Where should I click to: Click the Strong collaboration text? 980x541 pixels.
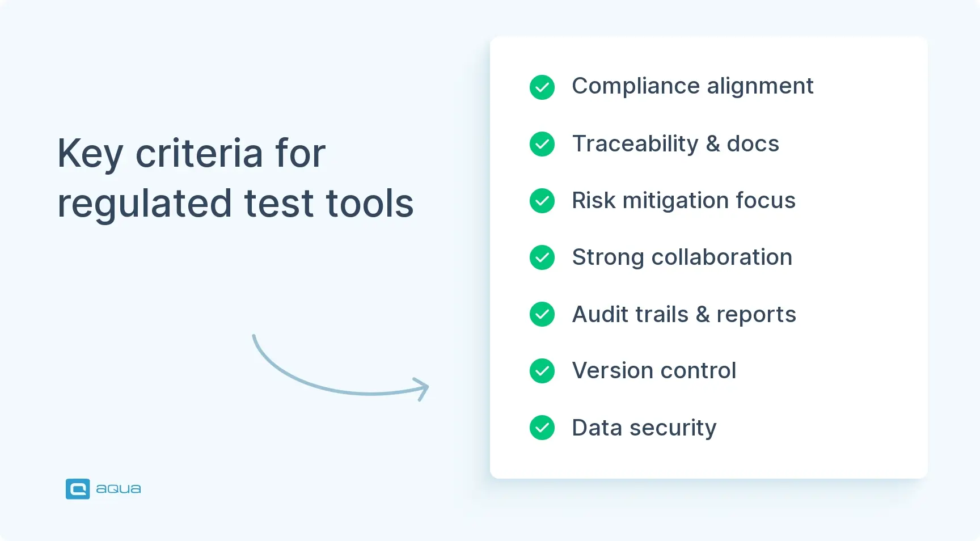[682, 257]
